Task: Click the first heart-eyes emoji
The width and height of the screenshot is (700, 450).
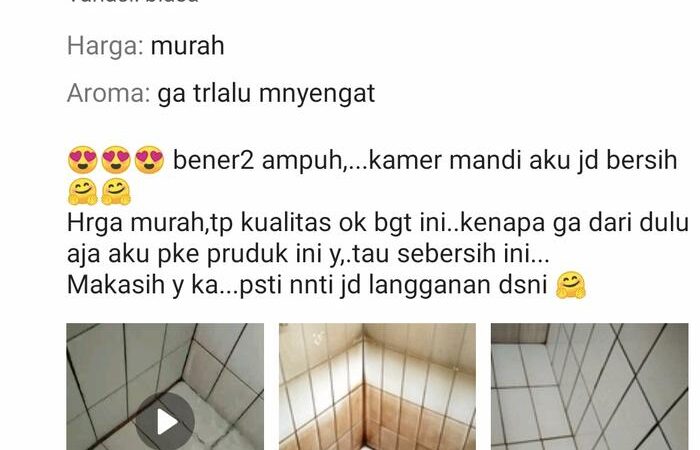Action: coord(83,160)
